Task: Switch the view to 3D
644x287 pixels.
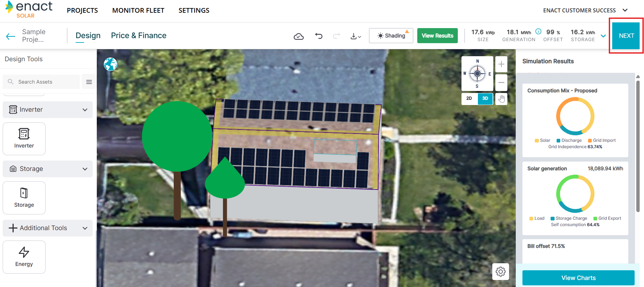Action: click(x=485, y=98)
